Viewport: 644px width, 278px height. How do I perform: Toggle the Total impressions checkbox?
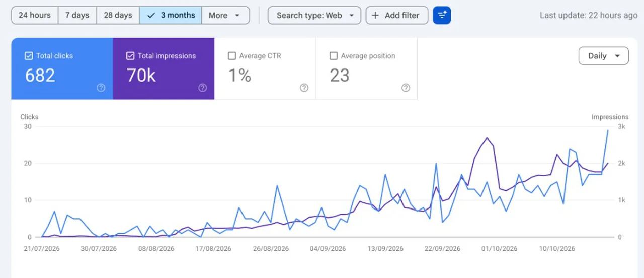tap(130, 56)
